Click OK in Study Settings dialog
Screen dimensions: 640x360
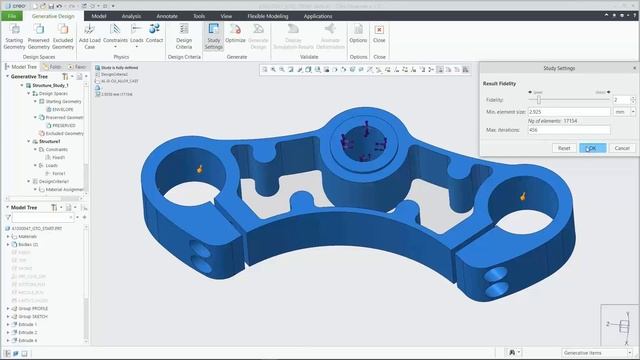[592, 148]
